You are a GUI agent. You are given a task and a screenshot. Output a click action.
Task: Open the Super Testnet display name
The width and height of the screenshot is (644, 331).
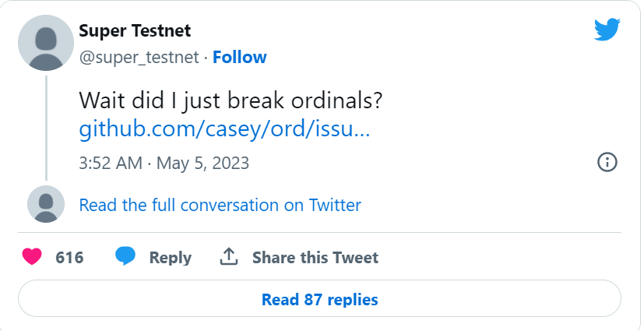click(135, 31)
